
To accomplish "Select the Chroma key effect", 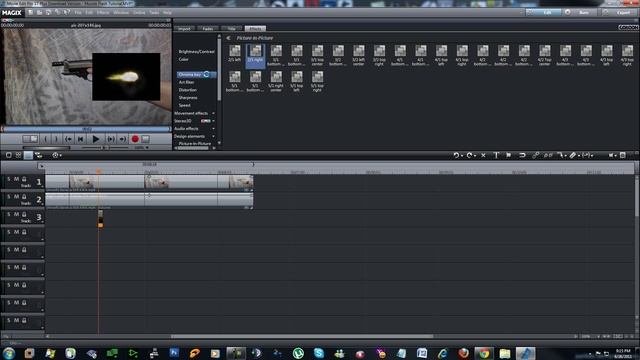I will pyautogui.click(x=196, y=75).
